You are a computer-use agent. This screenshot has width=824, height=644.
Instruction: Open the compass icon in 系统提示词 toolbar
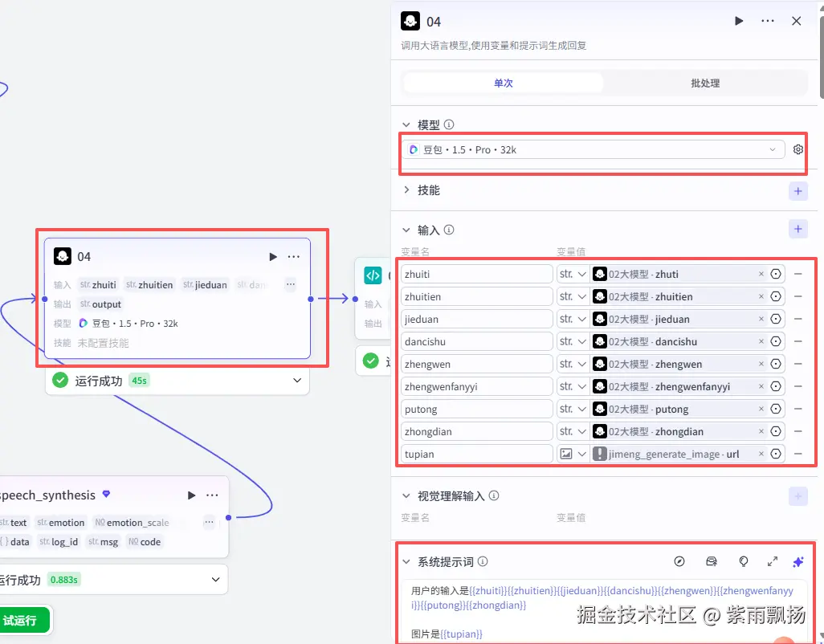(x=679, y=561)
